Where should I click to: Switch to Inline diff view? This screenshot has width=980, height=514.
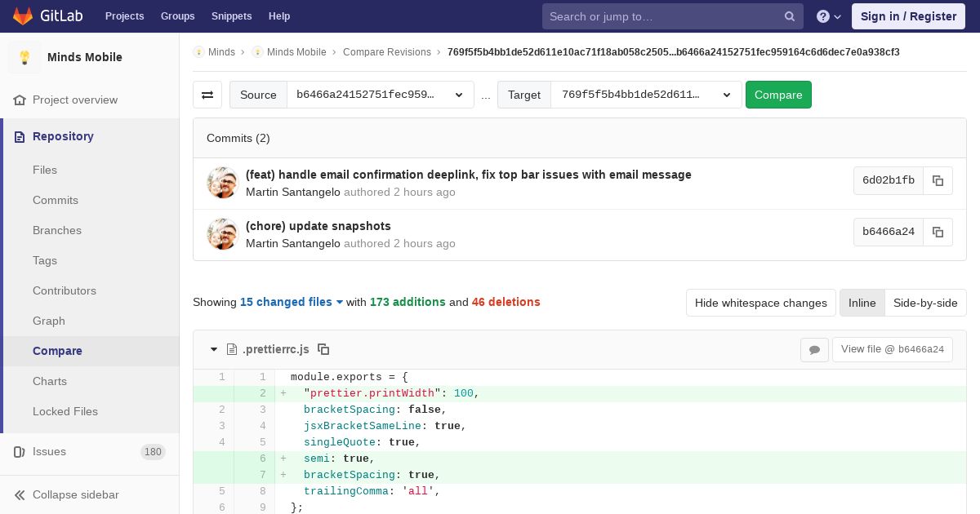862,303
